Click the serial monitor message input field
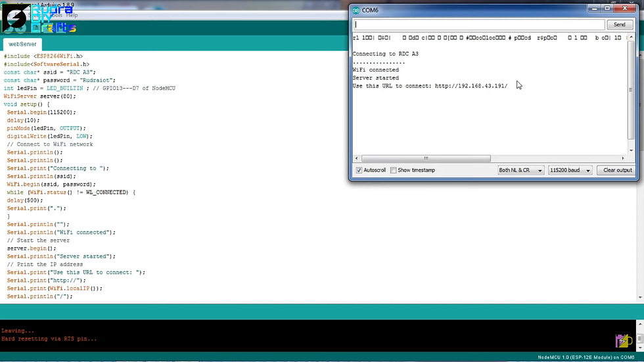Screen dimensions: 644x362 click(x=479, y=24)
